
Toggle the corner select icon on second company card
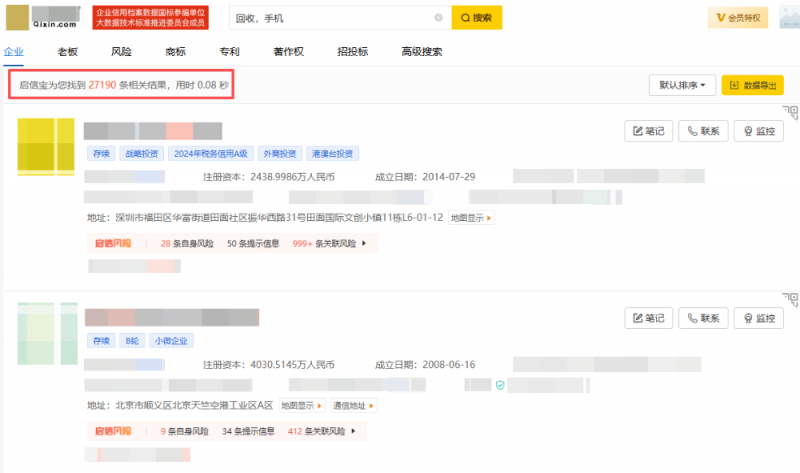791,299
